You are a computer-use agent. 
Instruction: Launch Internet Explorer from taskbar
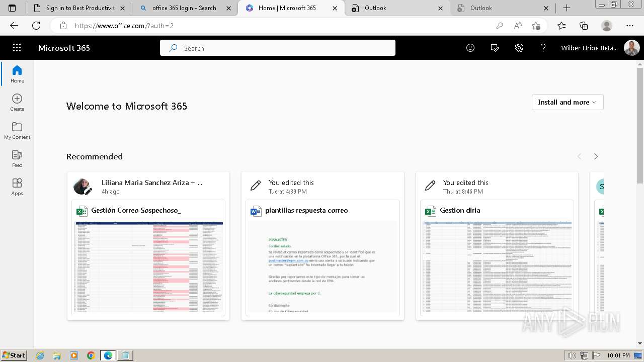40,355
